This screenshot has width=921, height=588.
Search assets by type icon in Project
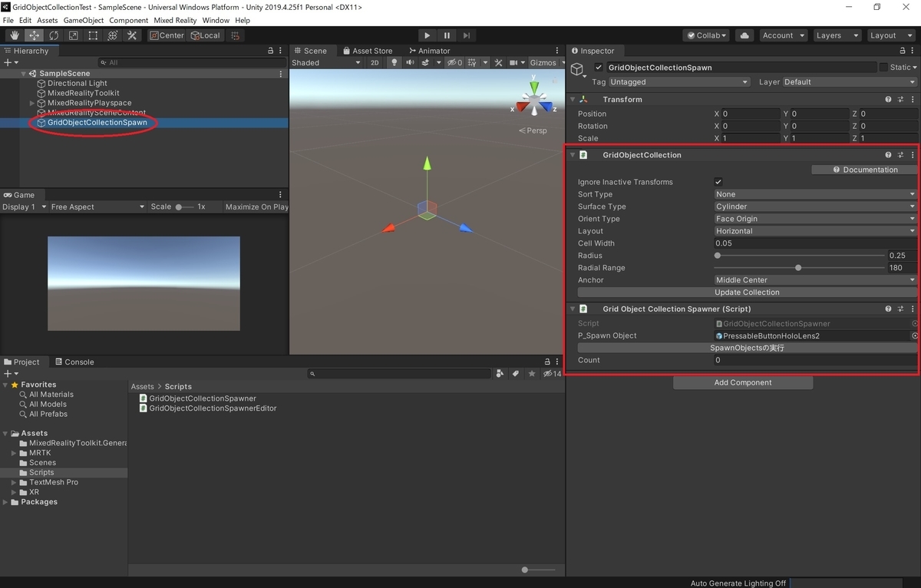coord(500,374)
